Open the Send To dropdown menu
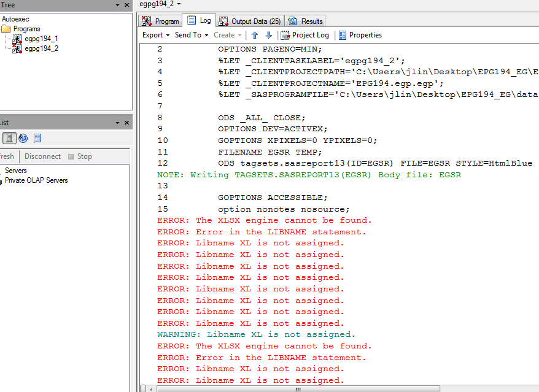Screen dimensions: 539x392 pos(192,35)
